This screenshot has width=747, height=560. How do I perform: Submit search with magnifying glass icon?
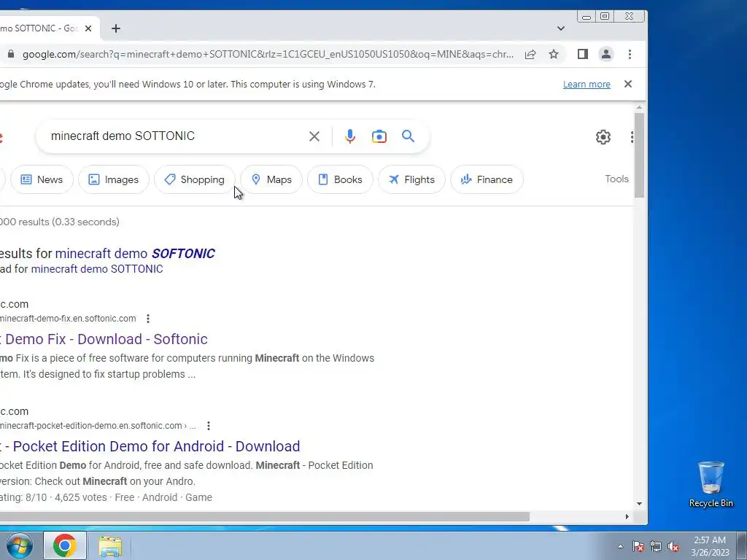[x=409, y=136]
